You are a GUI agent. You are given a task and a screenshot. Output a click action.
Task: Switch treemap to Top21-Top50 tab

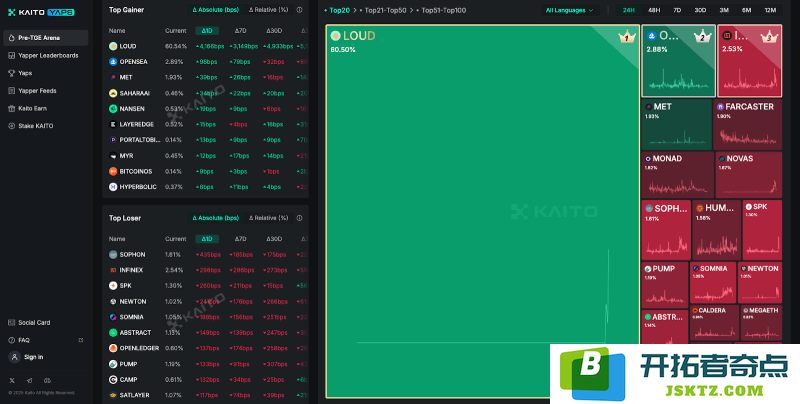pos(384,10)
